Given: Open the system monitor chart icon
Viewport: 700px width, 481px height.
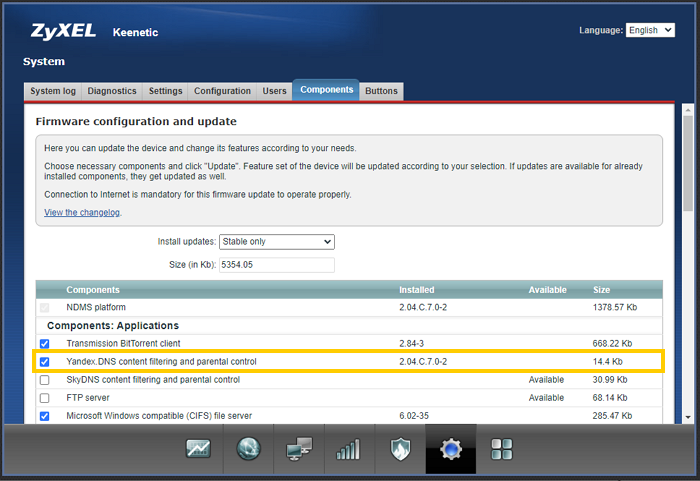Looking at the screenshot, I should pyautogui.click(x=199, y=450).
